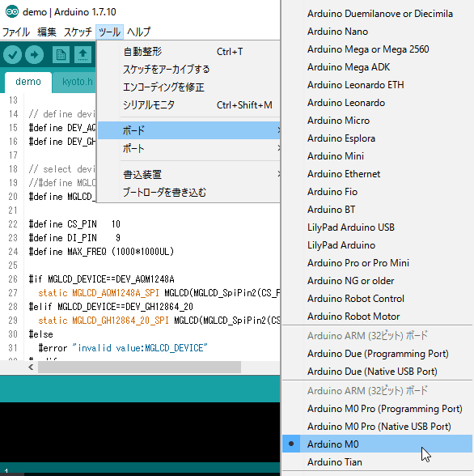Open the ヘルプ menu

(138, 32)
